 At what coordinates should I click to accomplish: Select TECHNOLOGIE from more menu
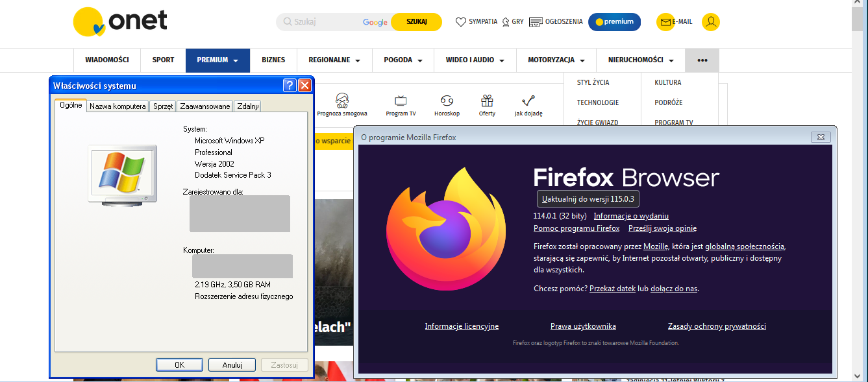click(x=598, y=102)
